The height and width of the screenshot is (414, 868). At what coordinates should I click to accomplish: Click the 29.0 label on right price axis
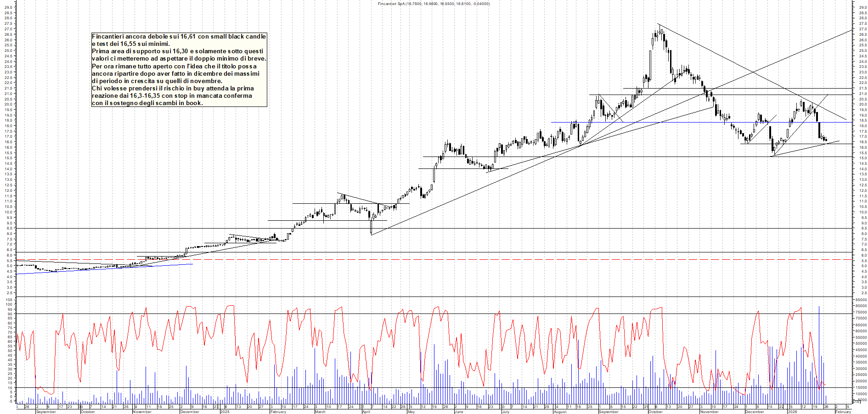[862, 7]
